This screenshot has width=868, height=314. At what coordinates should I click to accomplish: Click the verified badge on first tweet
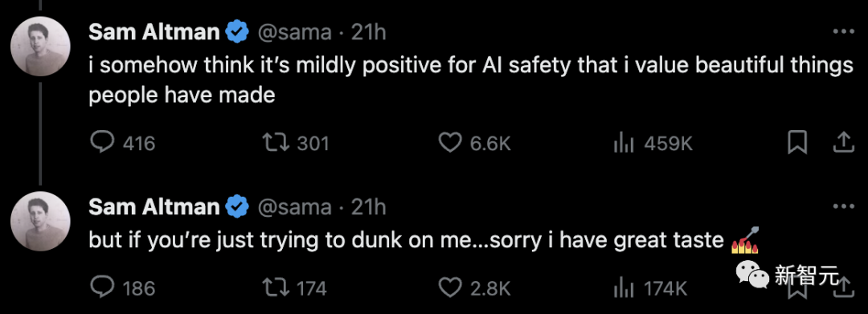[238, 33]
